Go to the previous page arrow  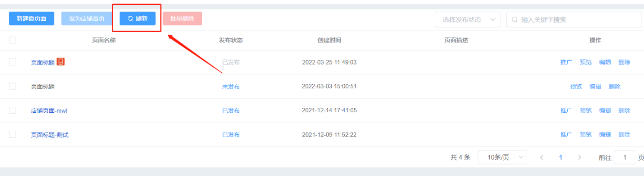542,157
